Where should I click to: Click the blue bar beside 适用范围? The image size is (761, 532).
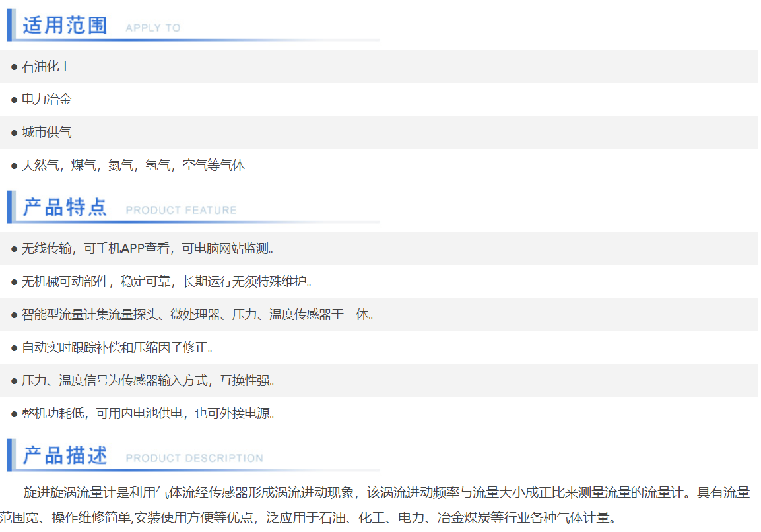(10, 25)
